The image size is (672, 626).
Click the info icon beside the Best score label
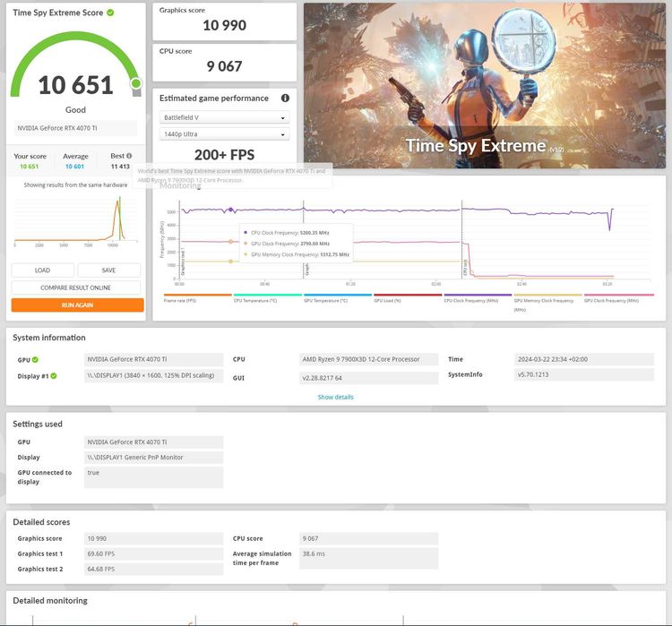coord(129,156)
